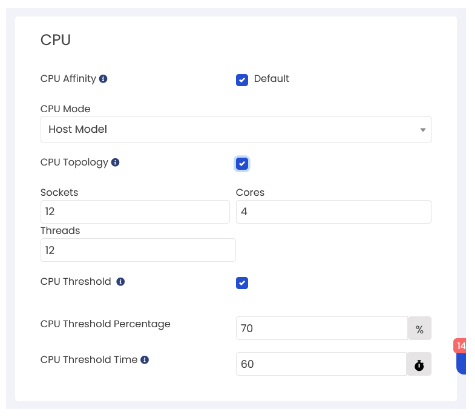Viewport: 475px width, 416px height.
Task: Disable the CPU Topology checkbox
Action: (242, 164)
